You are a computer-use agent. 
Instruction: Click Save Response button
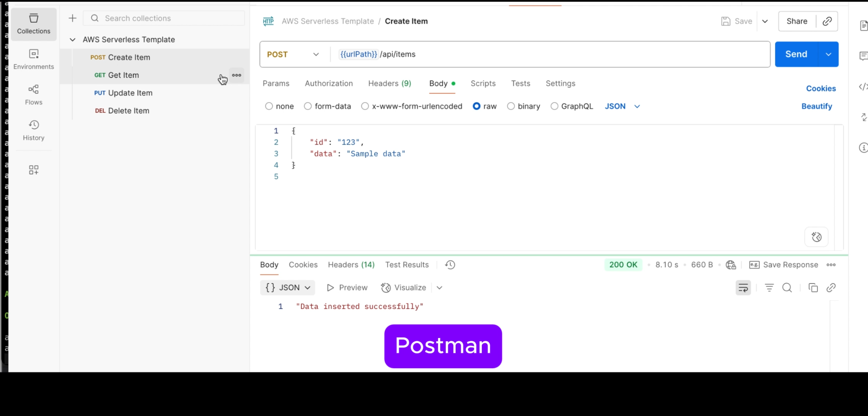pos(783,265)
